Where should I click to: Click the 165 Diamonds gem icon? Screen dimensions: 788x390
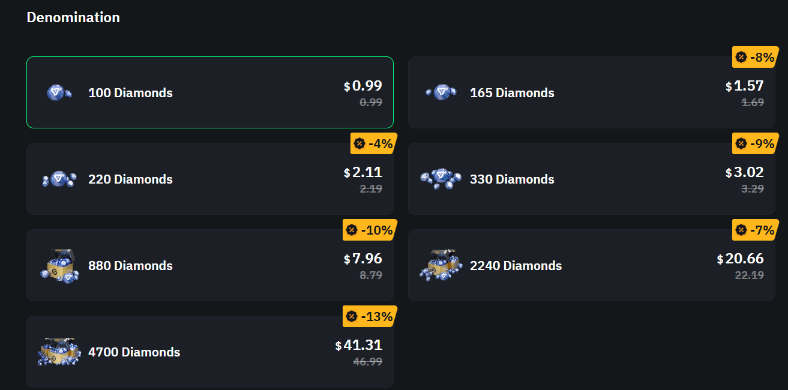pos(441,92)
